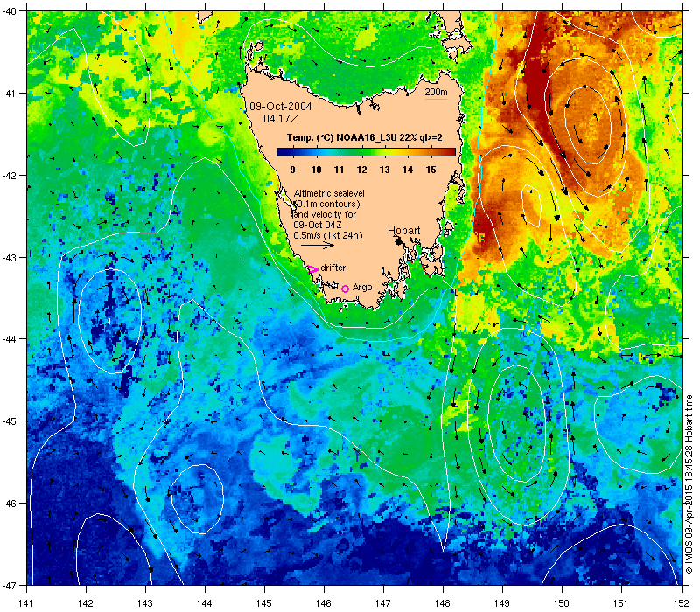The width and height of the screenshot is (700, 612).
Task: Click the '(0.1m contours)' text line
Action: [x=326, y=204]
